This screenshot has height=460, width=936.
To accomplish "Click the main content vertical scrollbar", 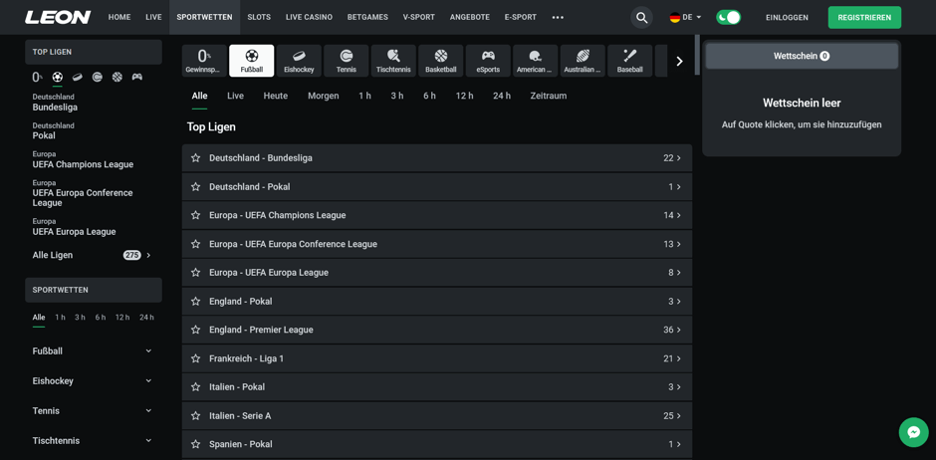I will (697, 55).
